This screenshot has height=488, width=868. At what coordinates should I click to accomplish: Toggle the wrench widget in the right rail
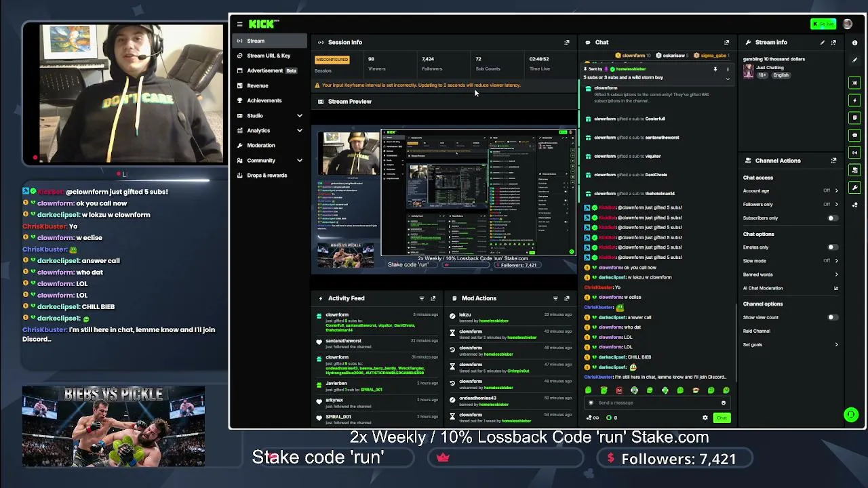point(855,187)
